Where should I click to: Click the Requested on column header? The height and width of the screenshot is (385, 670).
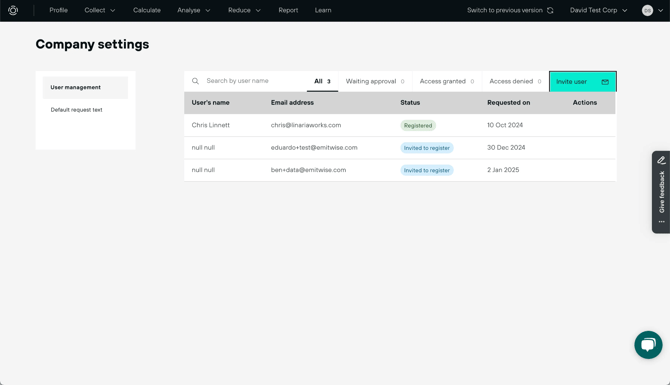508,103
